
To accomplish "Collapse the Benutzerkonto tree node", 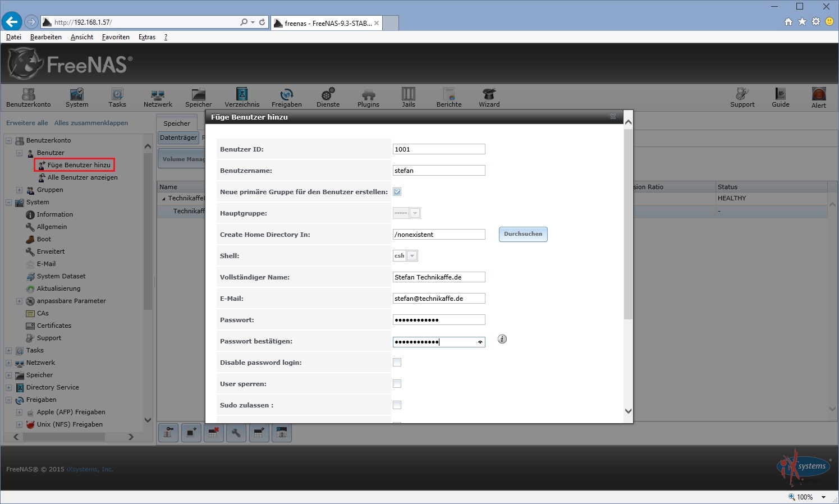I will pyautogui.click(x=8, y=140).
